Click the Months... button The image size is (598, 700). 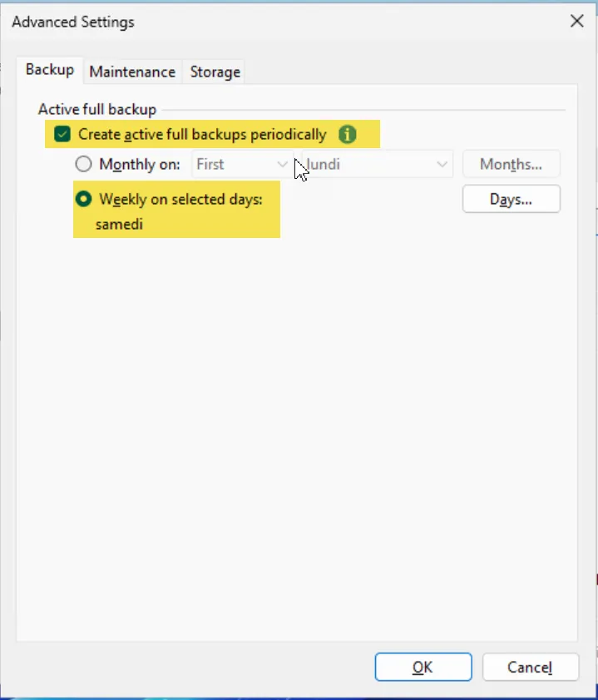click(511, 164)
